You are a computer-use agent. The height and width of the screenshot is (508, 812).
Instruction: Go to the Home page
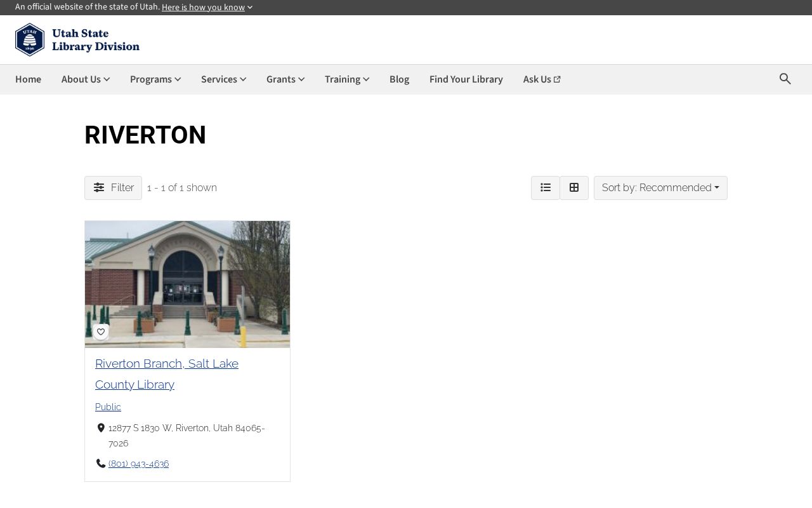(28, 79)
